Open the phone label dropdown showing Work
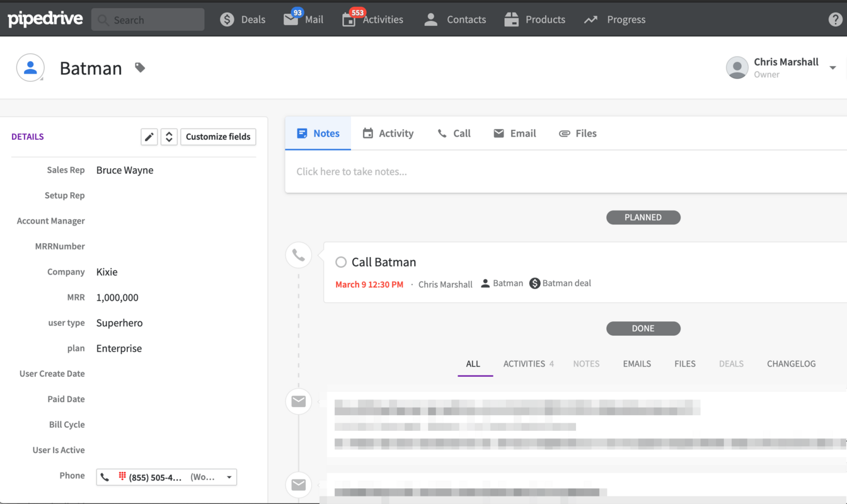 [229, 477]
